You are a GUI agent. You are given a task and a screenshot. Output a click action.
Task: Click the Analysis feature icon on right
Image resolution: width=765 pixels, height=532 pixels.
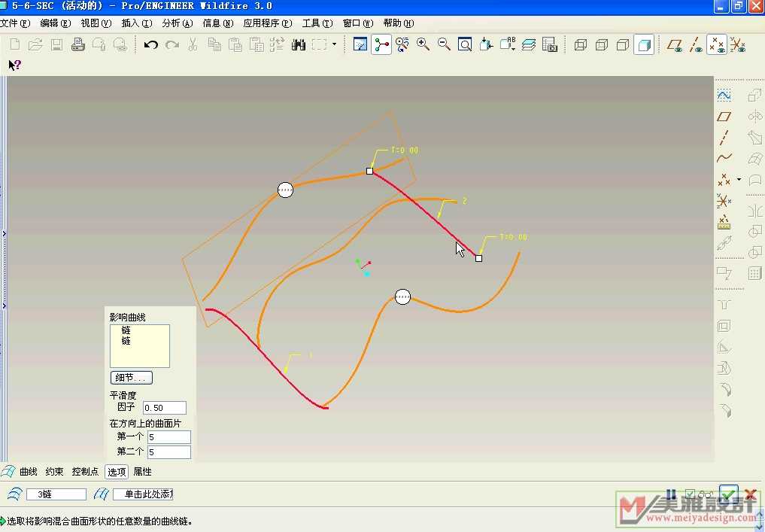(724, 222)
